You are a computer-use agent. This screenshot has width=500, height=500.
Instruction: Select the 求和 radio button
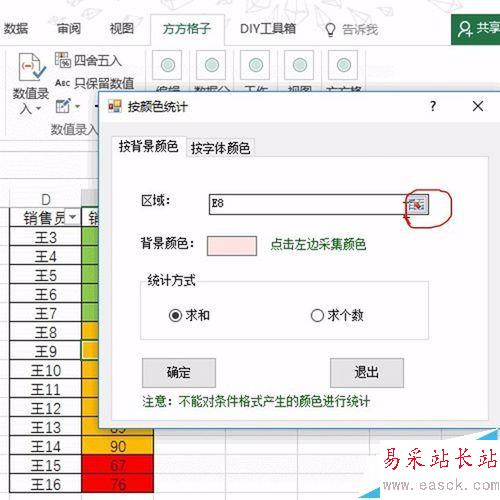tap(175, 315)
